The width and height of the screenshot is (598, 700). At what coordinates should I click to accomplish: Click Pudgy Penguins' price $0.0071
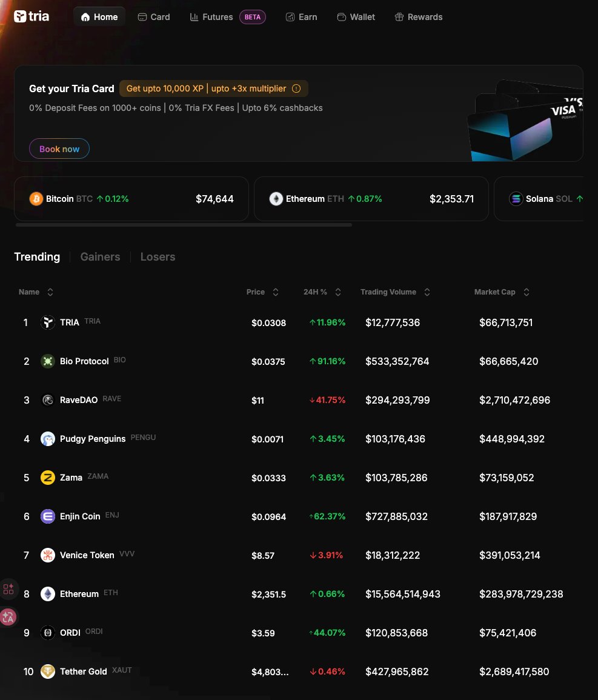(x=267, y=439)
